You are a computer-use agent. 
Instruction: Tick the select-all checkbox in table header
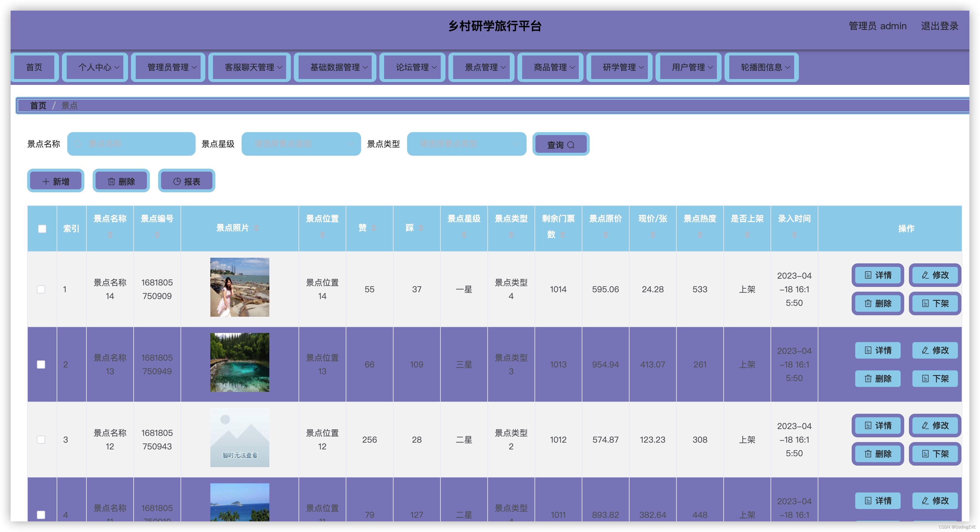click(x=42, y=229)
